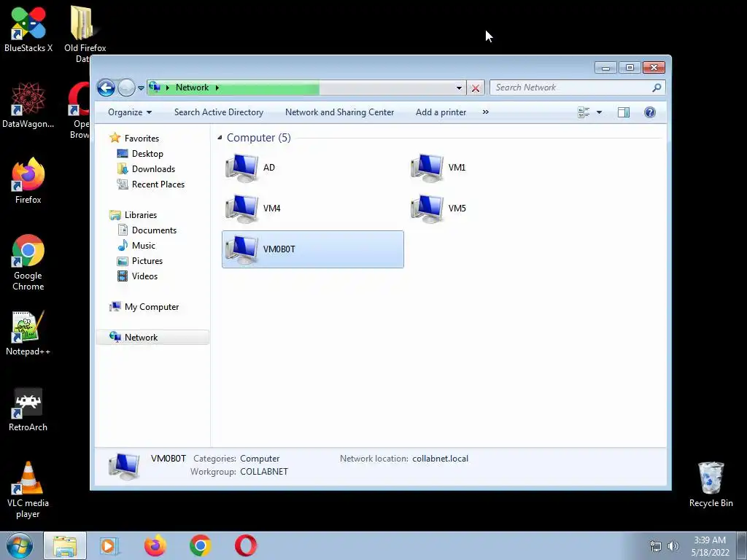Image resolution: width=747 pixels, height=560 pixels.
Task: Launch Firefox from the taskbar
Action: point(155,546)
